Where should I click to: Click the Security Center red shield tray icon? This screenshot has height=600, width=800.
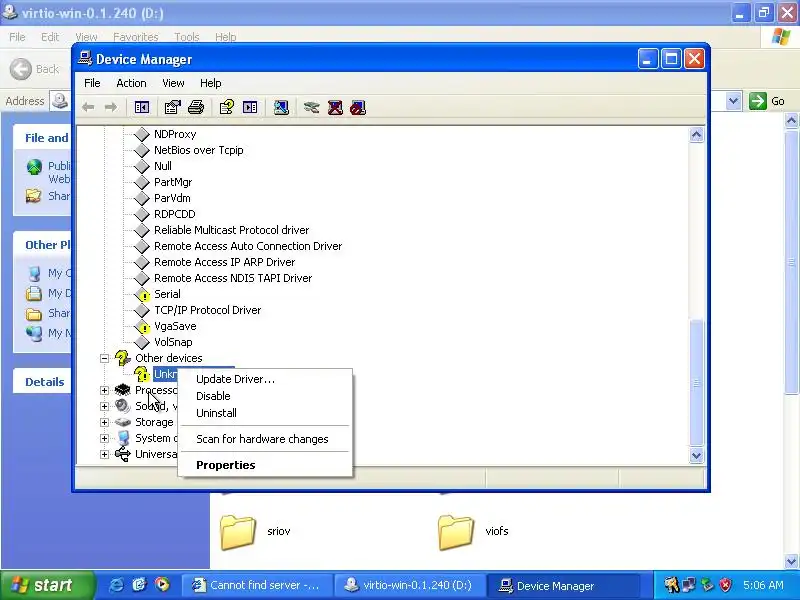point(725,585)
